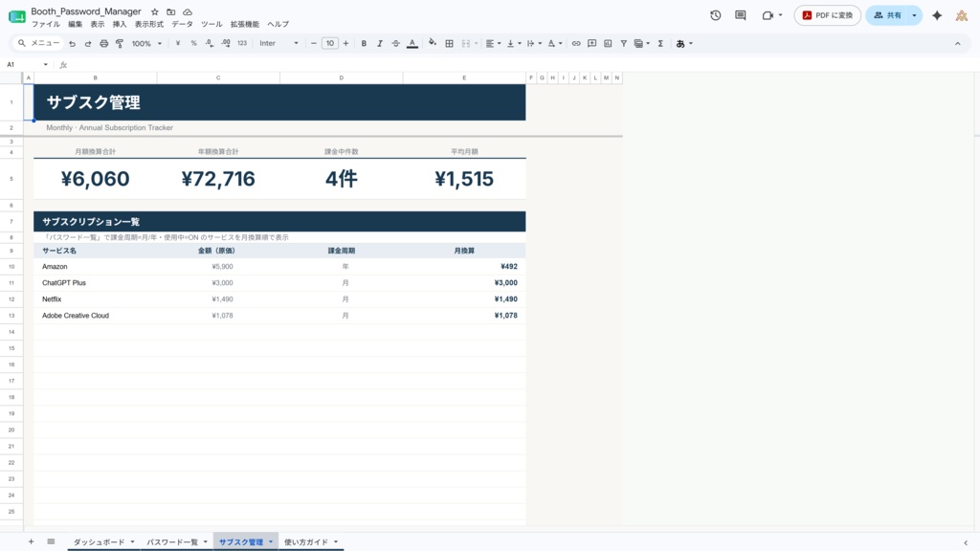
Task: Add a new sheet with plus button
Action: point(31,541)
